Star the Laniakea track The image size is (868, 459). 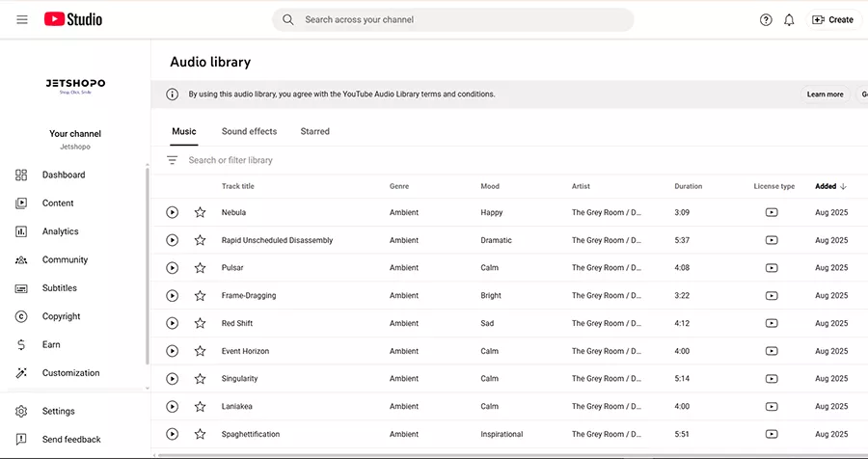pos(200,406)
